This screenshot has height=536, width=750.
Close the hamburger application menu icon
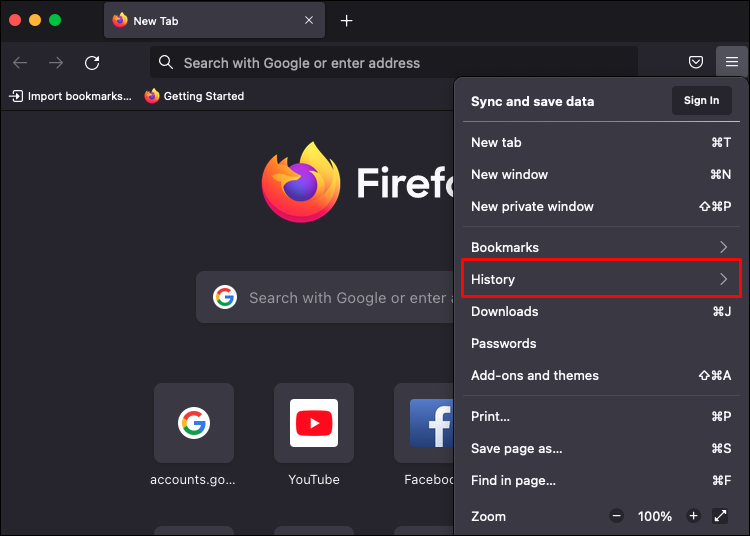pos(732,62)
